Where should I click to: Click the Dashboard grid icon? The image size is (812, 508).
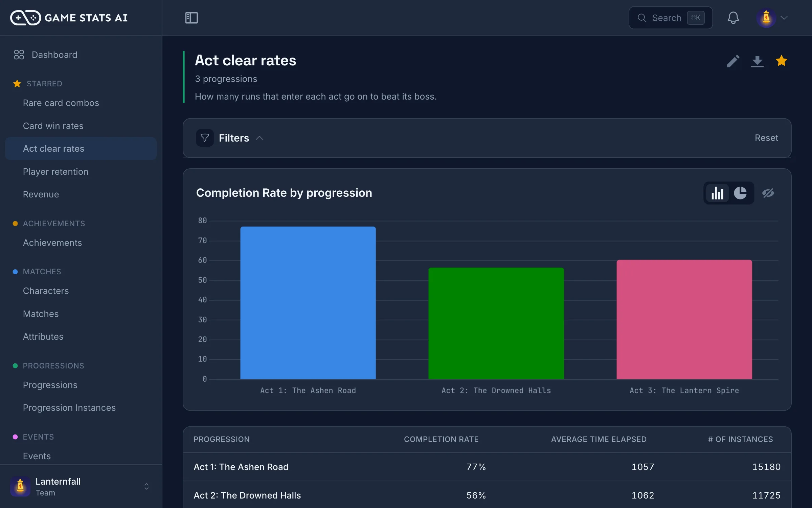[19, 55]
